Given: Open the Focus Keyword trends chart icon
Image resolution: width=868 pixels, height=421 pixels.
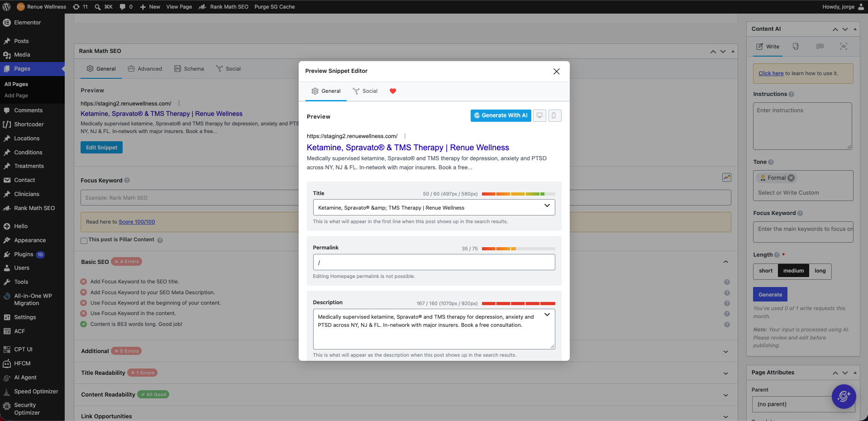Looking at the screenshot, I should (727, 177).
